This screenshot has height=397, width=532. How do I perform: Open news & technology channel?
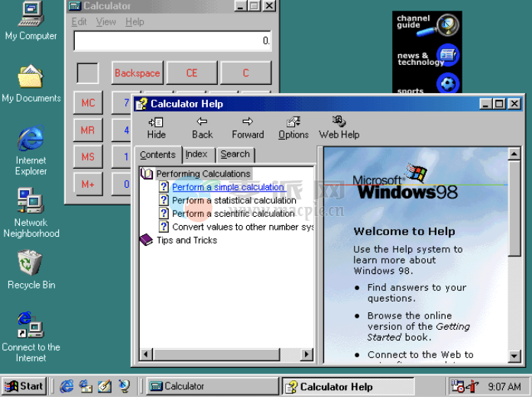(x=427, y=56)
